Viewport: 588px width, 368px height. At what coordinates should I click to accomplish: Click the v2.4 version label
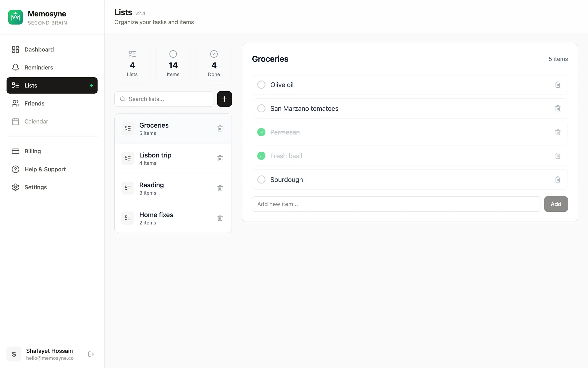coord(140,13)
